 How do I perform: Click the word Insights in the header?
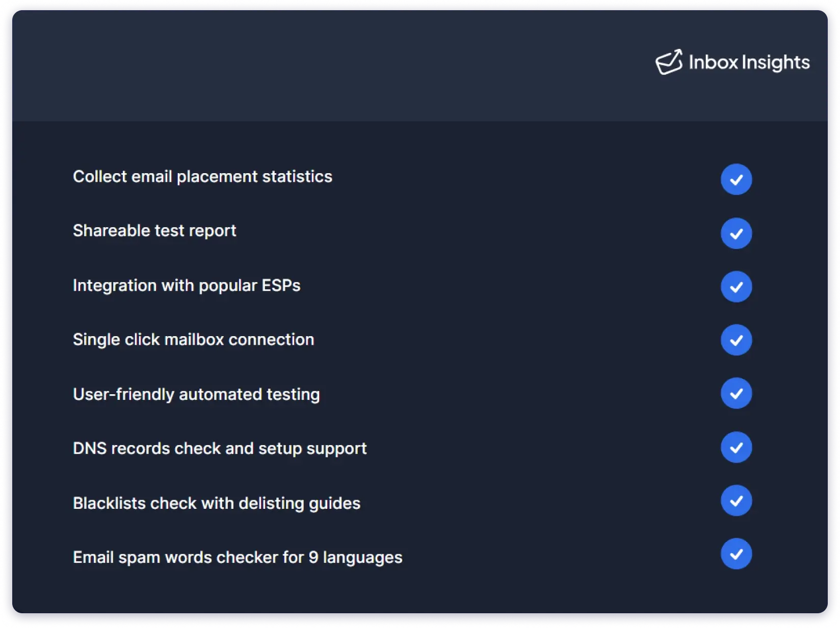(775, 63)
